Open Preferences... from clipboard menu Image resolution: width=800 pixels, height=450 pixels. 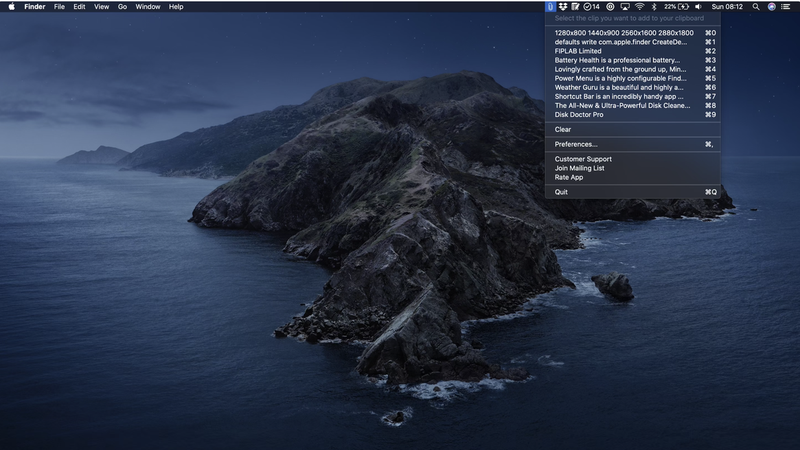576,144
